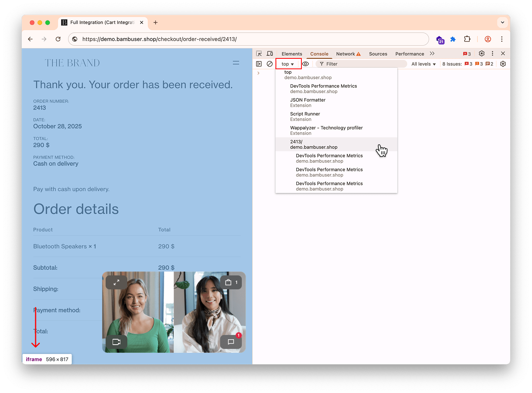Image resolution: width=532 pixels, height=393 pixels.
Task: Toggle device toolbar in DevTools
Action: pos(270,53)
